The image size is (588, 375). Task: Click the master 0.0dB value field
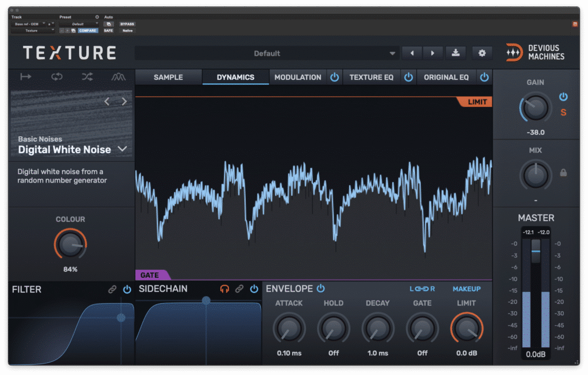pyautogui.click(x=536, y=354)
